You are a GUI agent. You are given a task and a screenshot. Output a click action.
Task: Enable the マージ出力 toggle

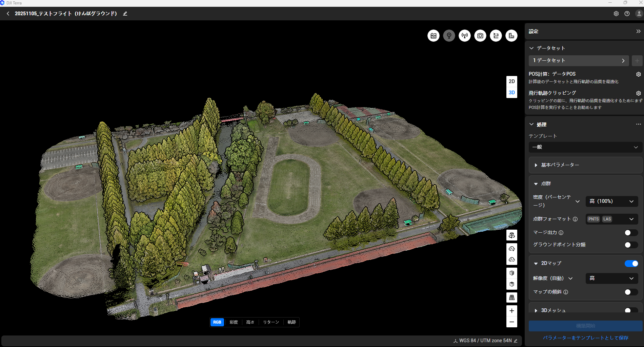631,233
